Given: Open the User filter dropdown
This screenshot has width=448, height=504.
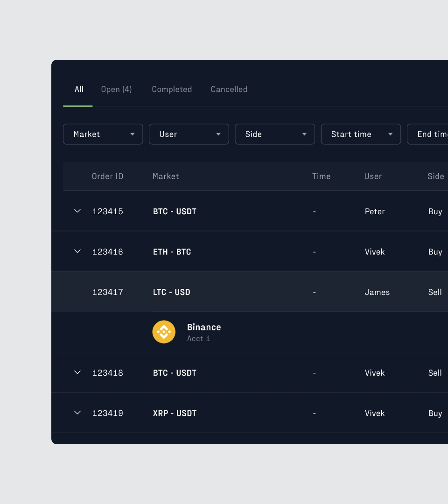Looking at the screenshot, I should coord(189,134).
